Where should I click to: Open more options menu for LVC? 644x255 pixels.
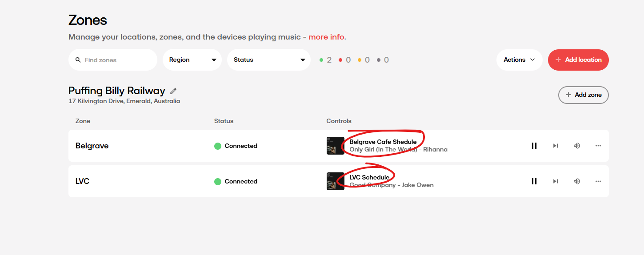pyautogui.click(x=598, y=181)
